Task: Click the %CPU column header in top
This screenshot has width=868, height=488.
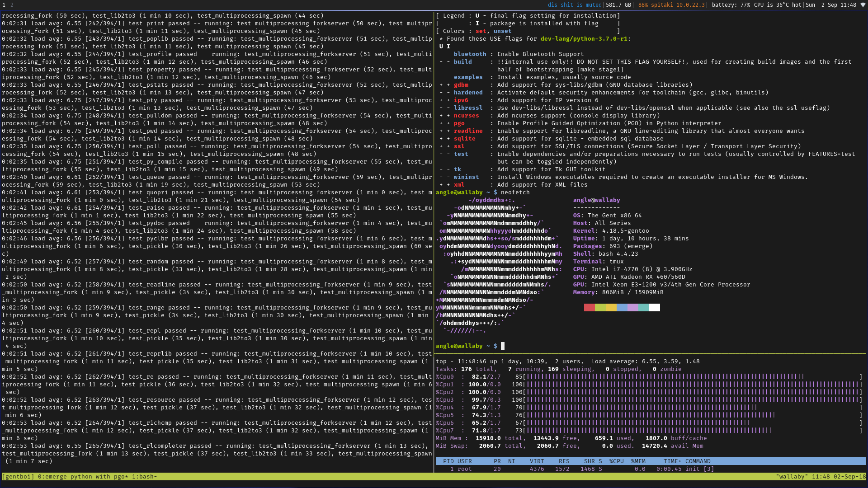Action: (x=617, y=461)
